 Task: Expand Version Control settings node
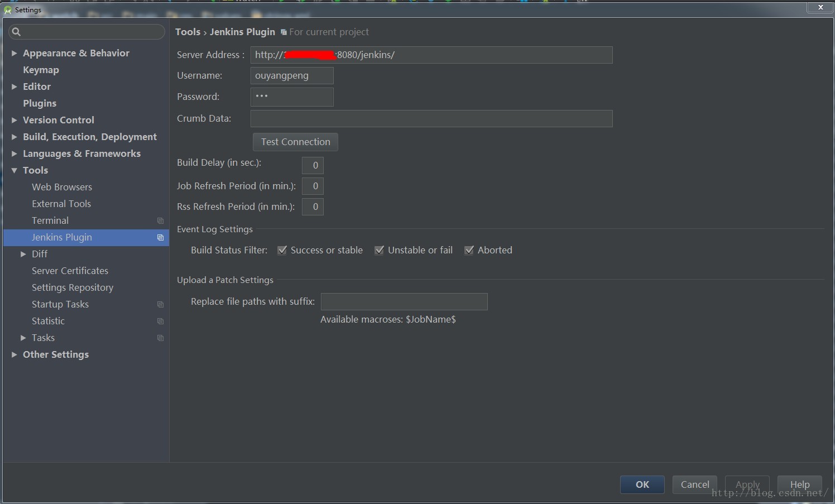(14, 120)
